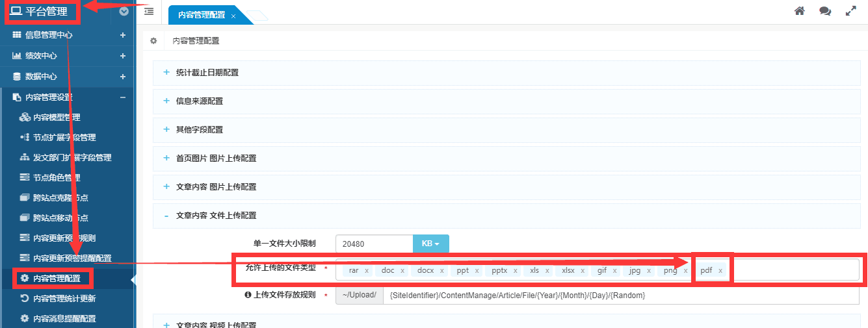
Task: Remove the pdf file type tag
Action: coord(720,271)
